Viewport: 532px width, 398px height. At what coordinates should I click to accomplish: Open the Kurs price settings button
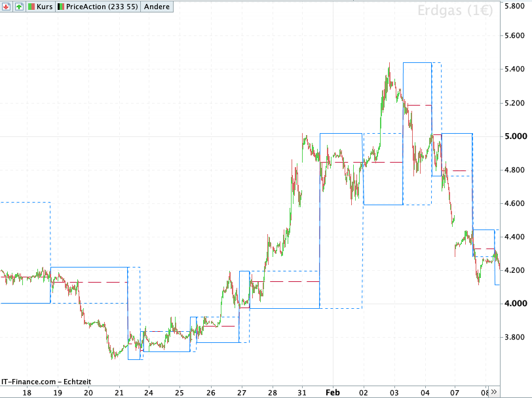click(41, 7)
